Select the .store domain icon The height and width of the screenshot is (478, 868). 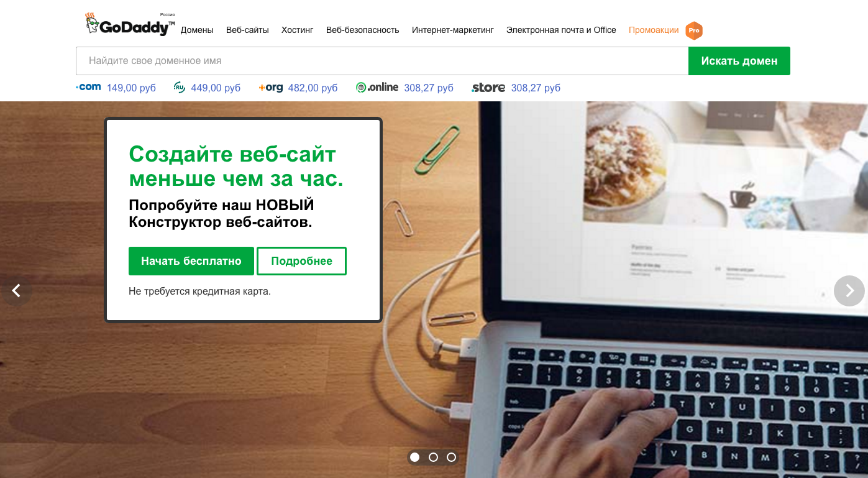pyautogui.click(x=488, y=88)
